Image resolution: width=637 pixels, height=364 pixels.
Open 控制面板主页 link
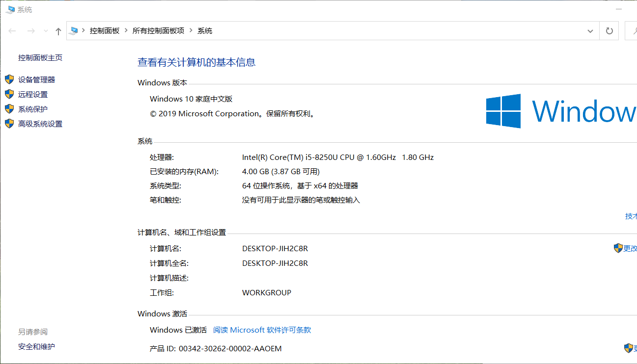[x=40, y=57]
